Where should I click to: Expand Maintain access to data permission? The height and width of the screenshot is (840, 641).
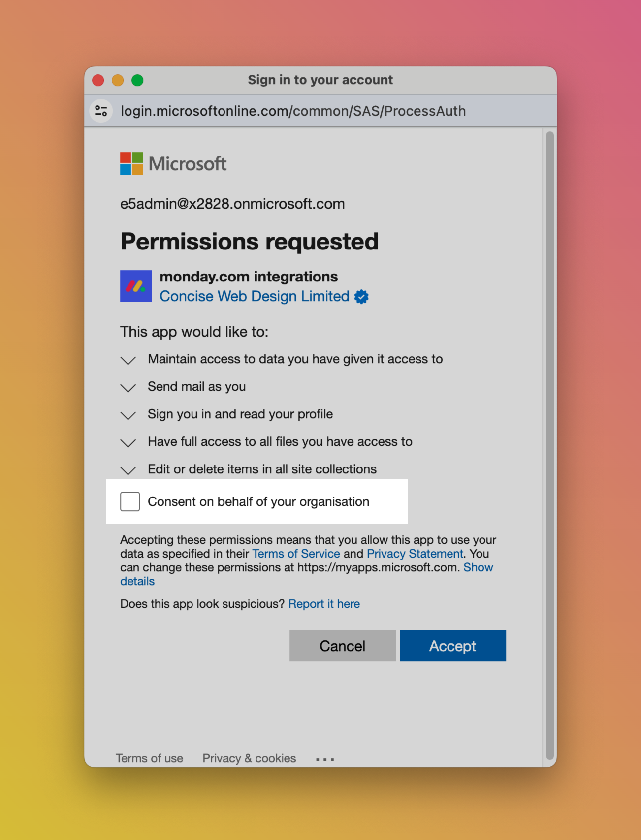[x=128, y=360]
